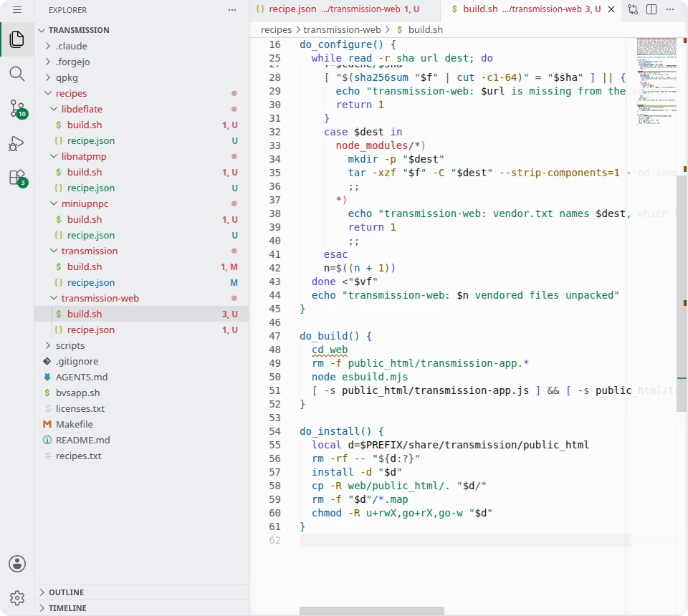Click the Open Changes compare icon

tap(633, 9)
